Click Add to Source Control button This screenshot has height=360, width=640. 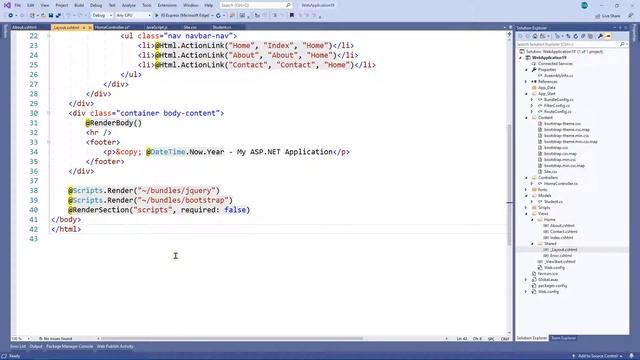coord(598,356)
